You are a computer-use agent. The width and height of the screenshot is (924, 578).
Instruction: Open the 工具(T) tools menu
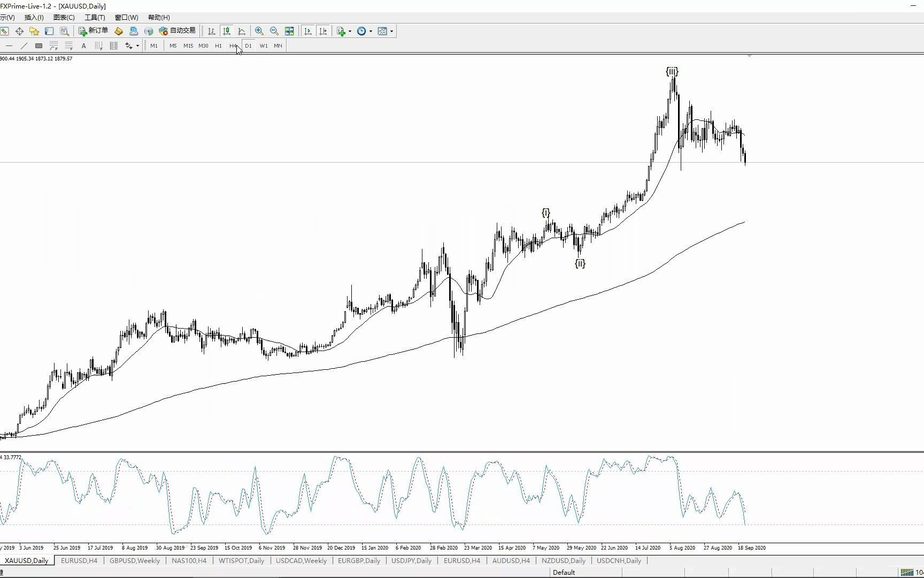(x=95, y=18)
